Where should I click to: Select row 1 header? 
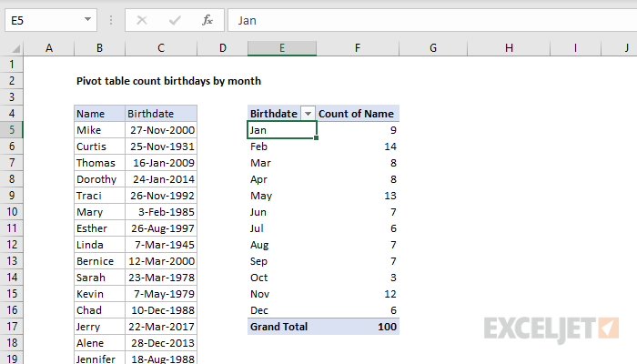click(x=12, y=65)
